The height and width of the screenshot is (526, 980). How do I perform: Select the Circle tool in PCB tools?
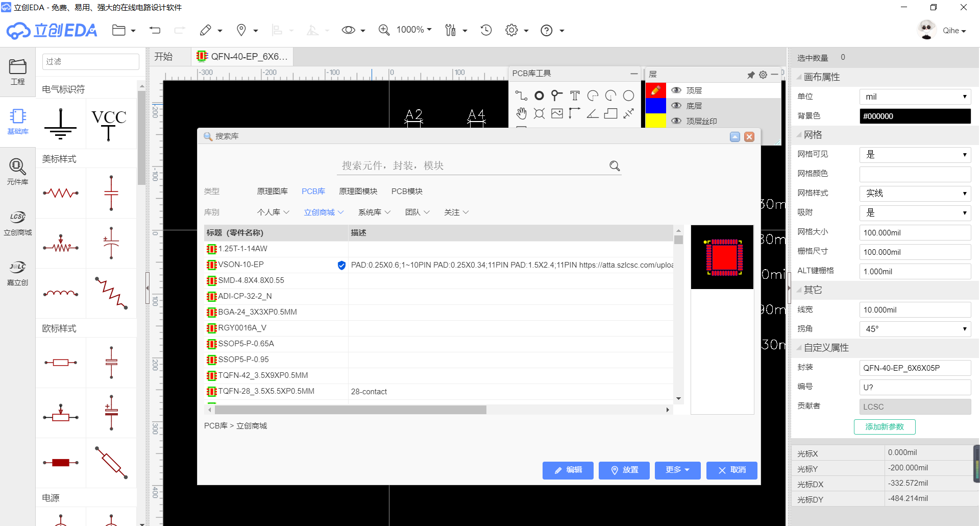[628, 95]
